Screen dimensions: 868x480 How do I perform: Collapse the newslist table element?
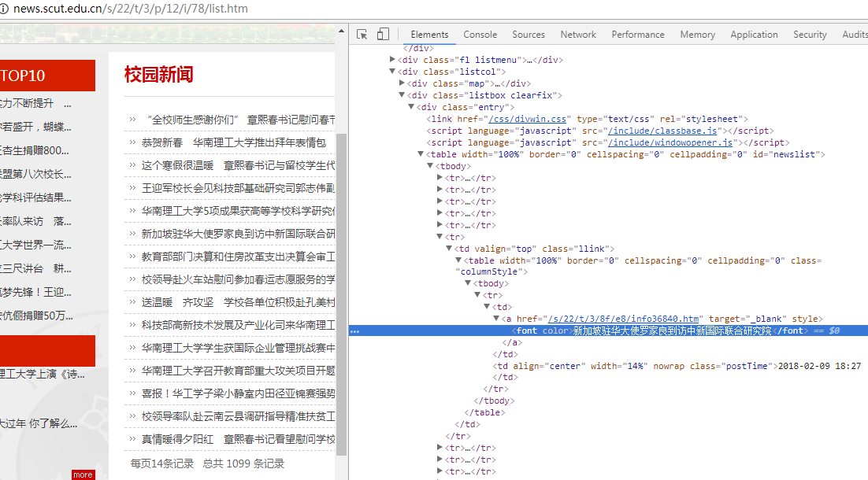point(421,154)
